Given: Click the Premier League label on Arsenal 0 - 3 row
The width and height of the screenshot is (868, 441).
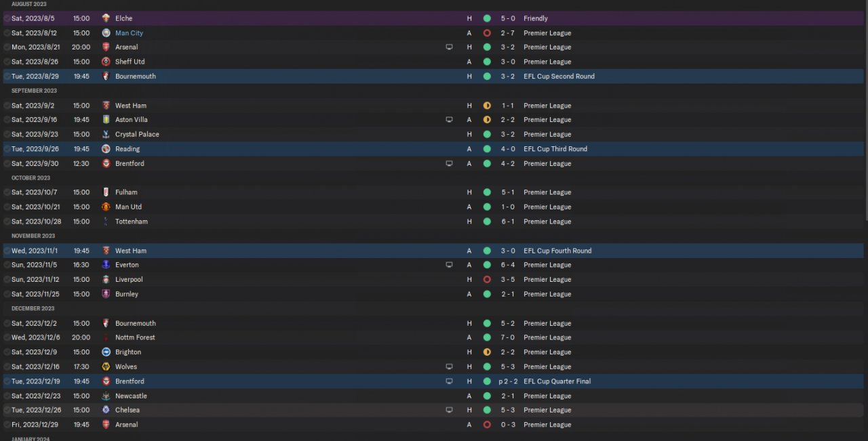Looking at the screenshot, I should (547, 425).
